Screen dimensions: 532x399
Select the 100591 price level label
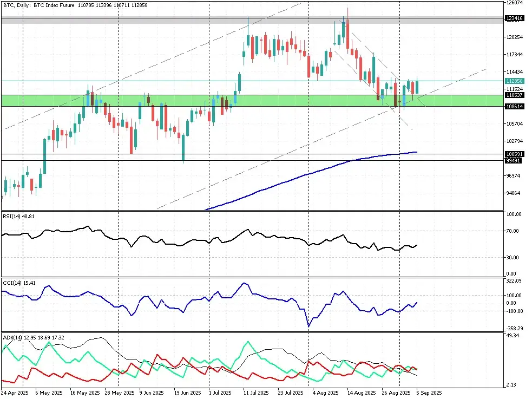[x=514, y=154]
